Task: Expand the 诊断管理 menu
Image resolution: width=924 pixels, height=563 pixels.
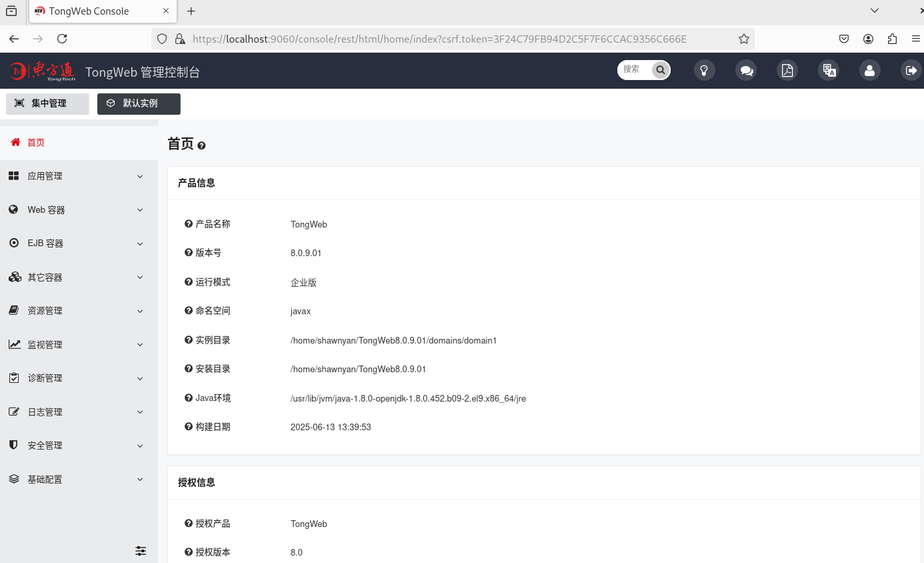Action: point(79,378)
